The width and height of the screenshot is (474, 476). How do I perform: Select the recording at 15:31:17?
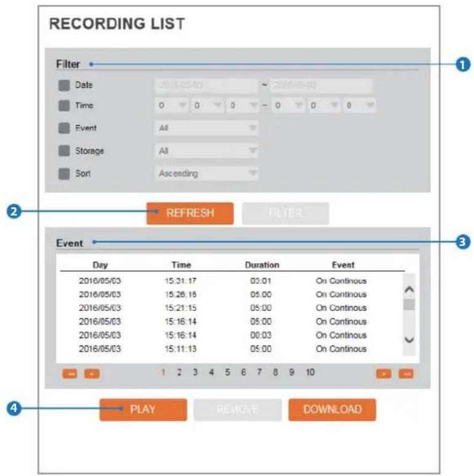tap(231, 281)
